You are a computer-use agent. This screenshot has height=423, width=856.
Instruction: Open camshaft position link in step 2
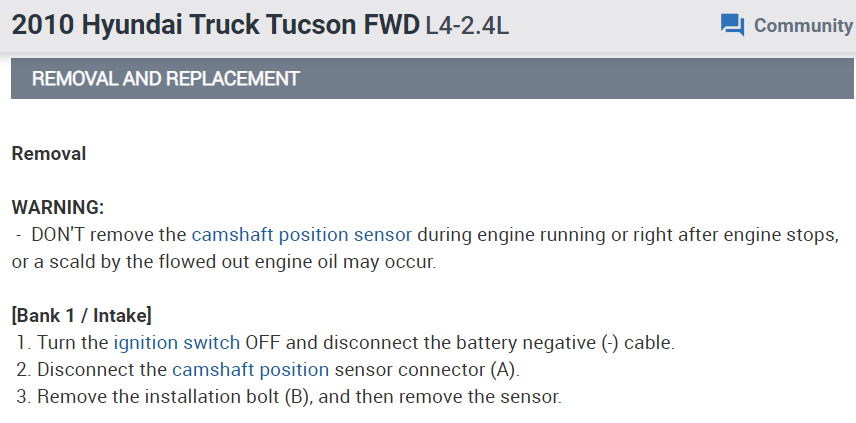coord(250,370)
